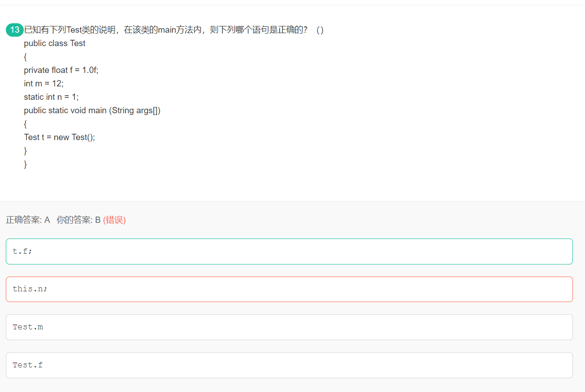Click the line private float f = 1.0f;

(x=61, y=70)
